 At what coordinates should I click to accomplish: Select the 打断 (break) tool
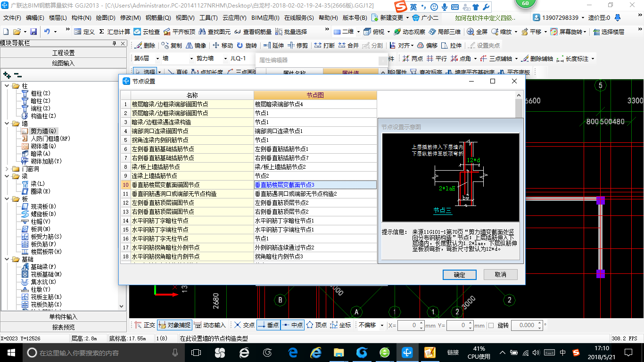(324, 46)
